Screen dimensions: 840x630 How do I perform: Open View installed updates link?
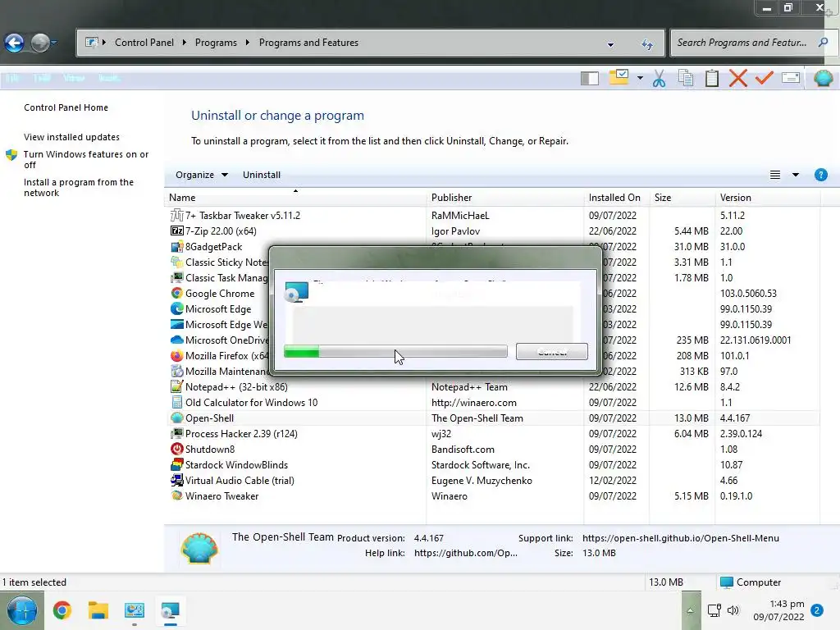pos(71,137)
